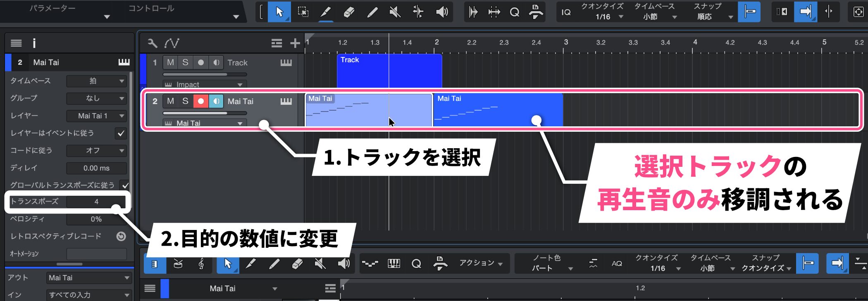Click the トランスポーズ value field

click(96, 201)
